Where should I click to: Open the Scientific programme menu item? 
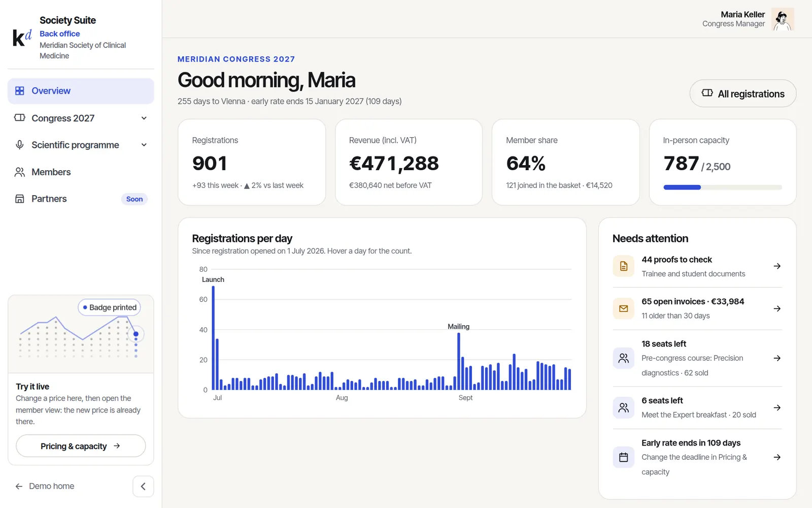81,145
